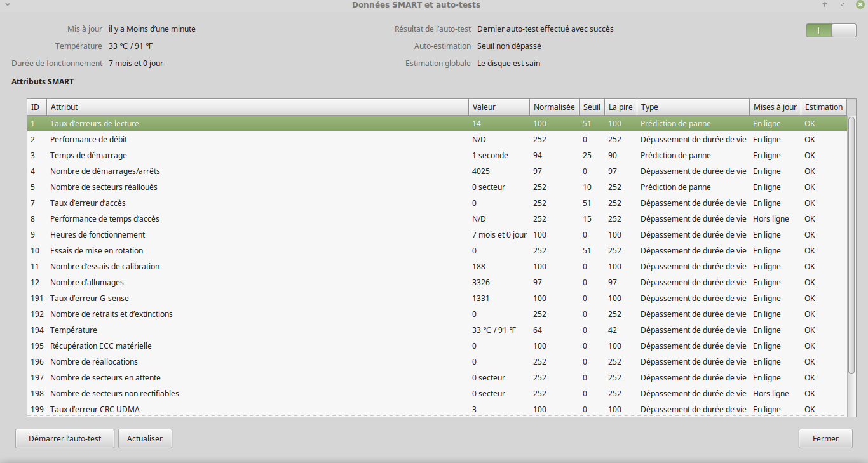Select row Taux d'erreurs de lecture
868x463 pixels.
point(437,123)
